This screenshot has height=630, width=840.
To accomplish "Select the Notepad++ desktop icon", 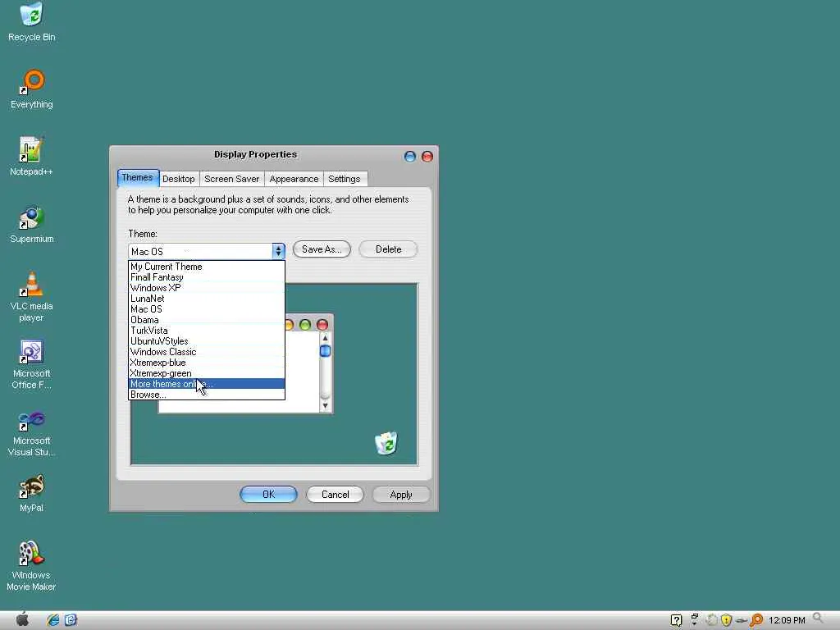I will (32, 156).
